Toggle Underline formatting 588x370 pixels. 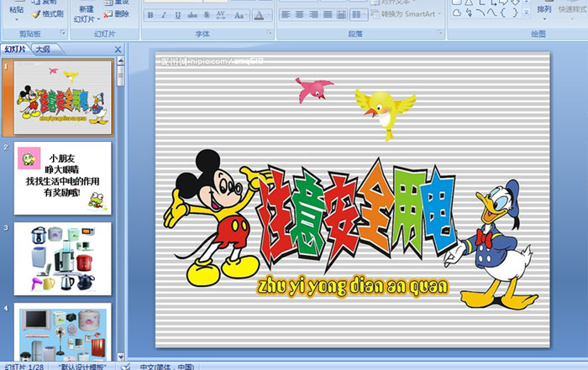[178, 15]
